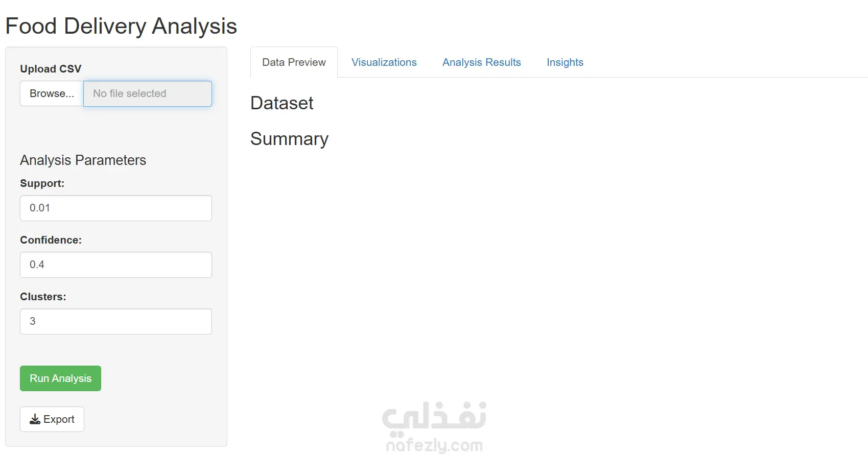Click the Confidence: label
This screenshot has width=868, height=455.
click(51, 240)
